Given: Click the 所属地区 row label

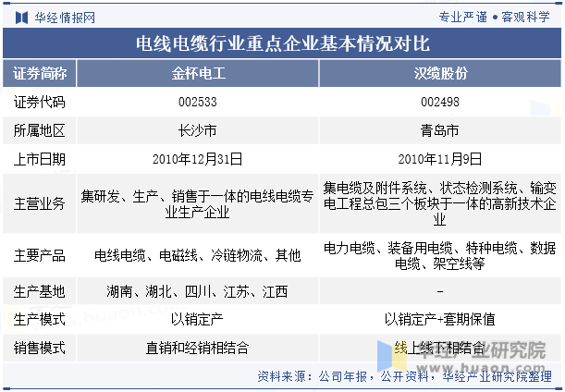Looking at the screenshot, I should tap(40, 130).
